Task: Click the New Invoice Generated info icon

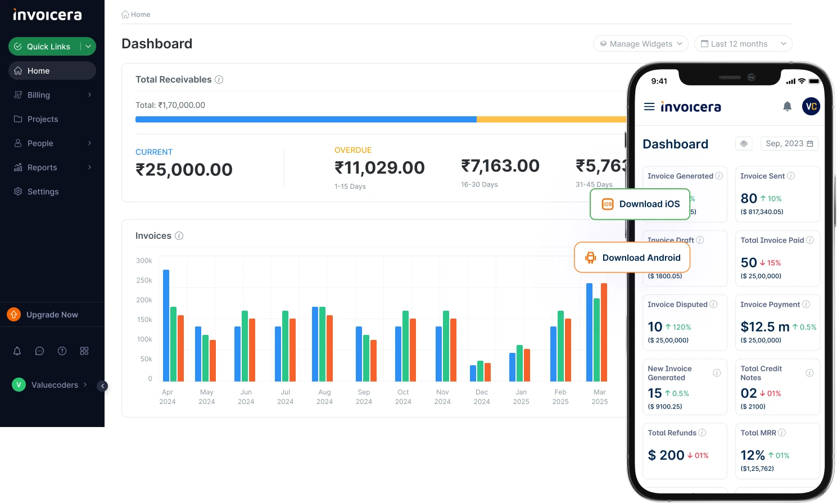Action: (x=717, y=373)
